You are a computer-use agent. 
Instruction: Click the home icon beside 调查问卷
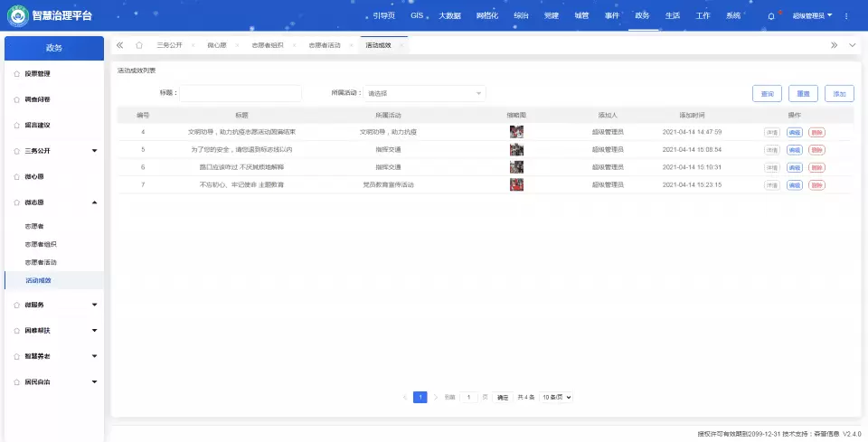(16, 99)
